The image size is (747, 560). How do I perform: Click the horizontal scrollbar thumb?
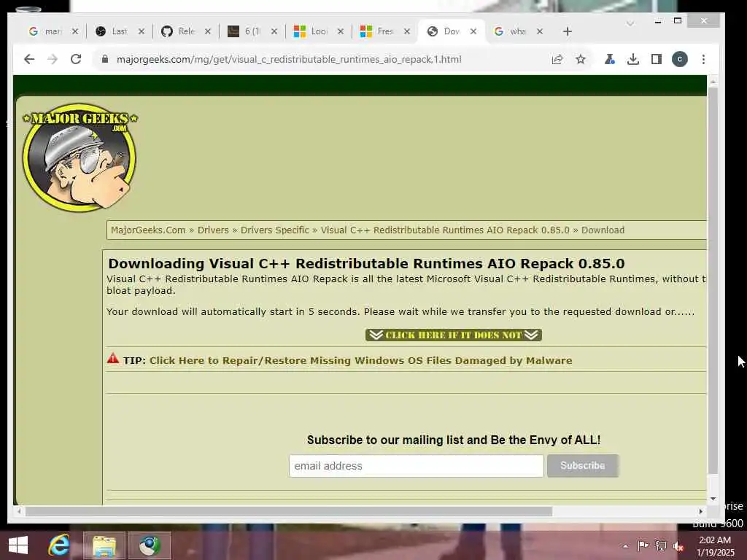click(289, 511)
